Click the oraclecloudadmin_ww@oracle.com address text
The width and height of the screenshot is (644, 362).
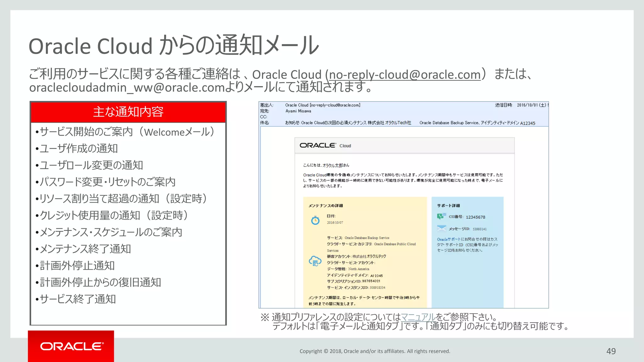(x=127, y=87)
